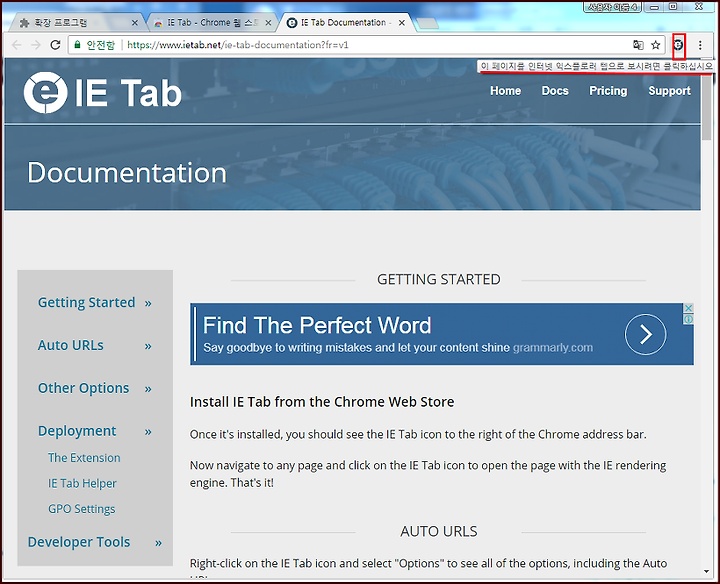Jump to Auto URLs section
The image size is (720, 584).
tap(71, 345)
